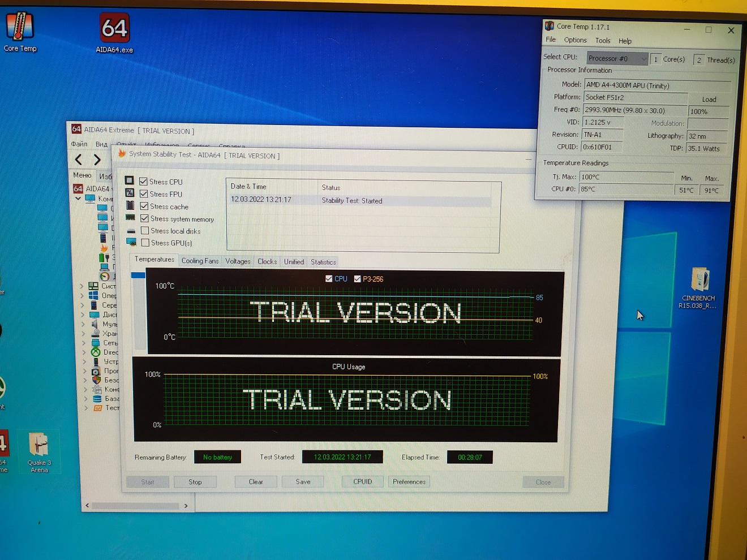Click Clear button in stability test
This screenshot has width=747, height=560.
click(256, 482)
